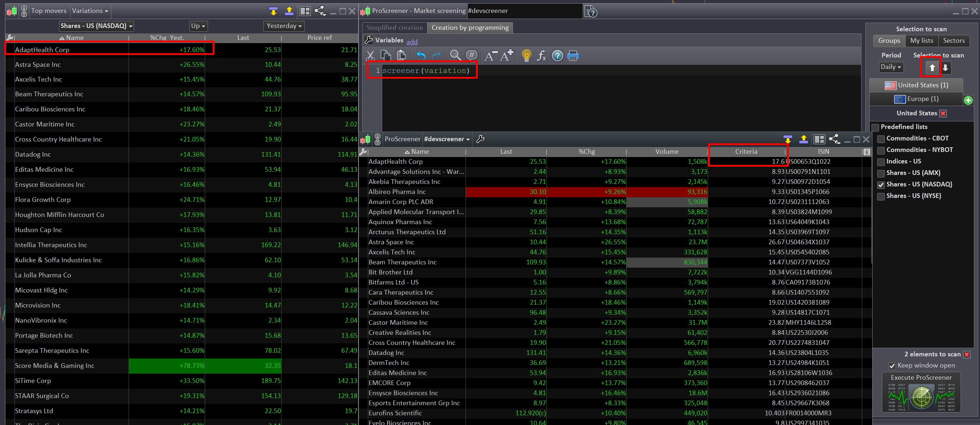Switch to Simplified creation tab
The image size is (980, 425).
tap(394, 28)
